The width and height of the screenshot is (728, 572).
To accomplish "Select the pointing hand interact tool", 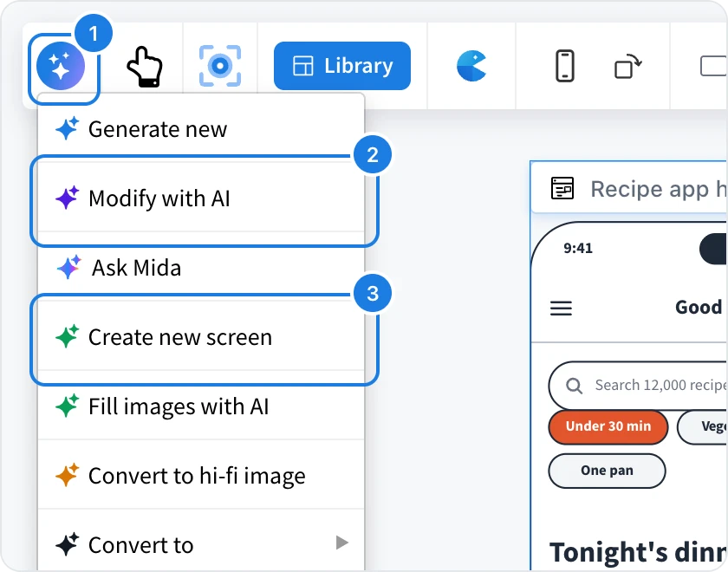I will click(145, 67).
